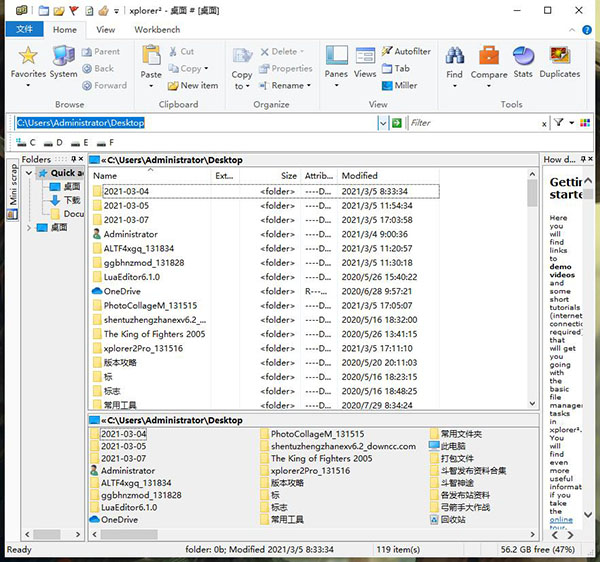The width and height of the screenshot is (600, 562).
Task: Select drive E in drive bar
Action: [80, 143]
